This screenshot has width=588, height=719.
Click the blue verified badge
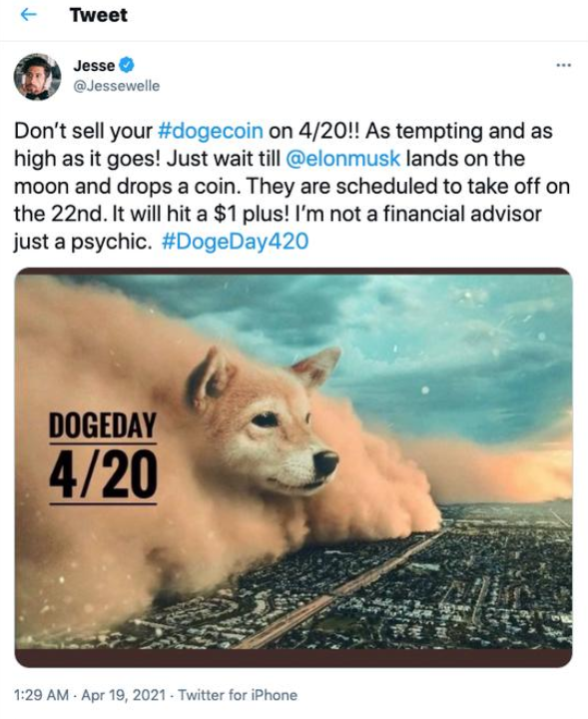tap(127, 65)
